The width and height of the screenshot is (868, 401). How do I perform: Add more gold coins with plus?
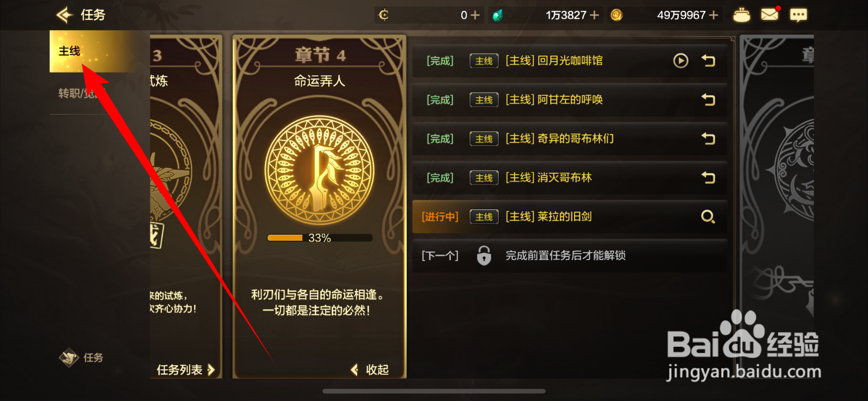tap(713, 15)
